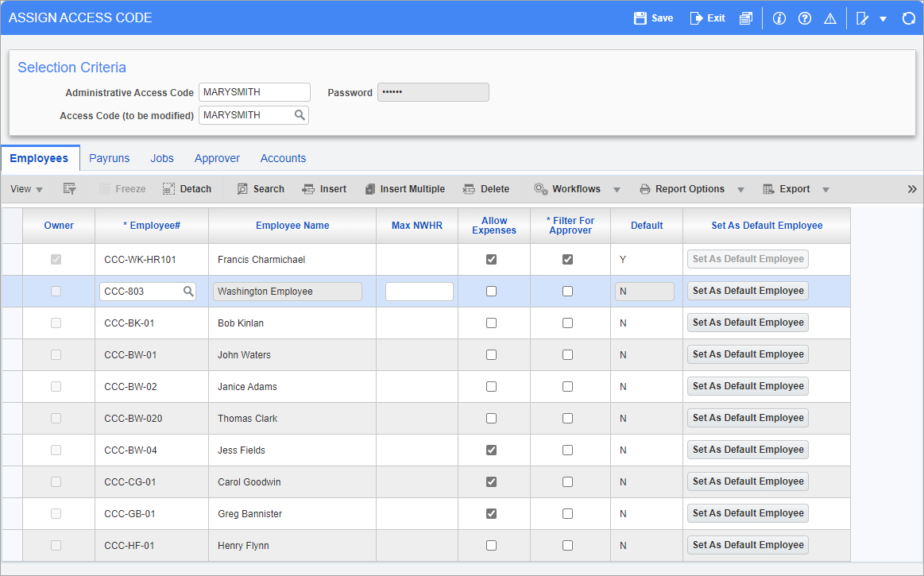Show more toolbar items double chevron
Viewport: 924px width, 576px height.
[x=912, y=188]
